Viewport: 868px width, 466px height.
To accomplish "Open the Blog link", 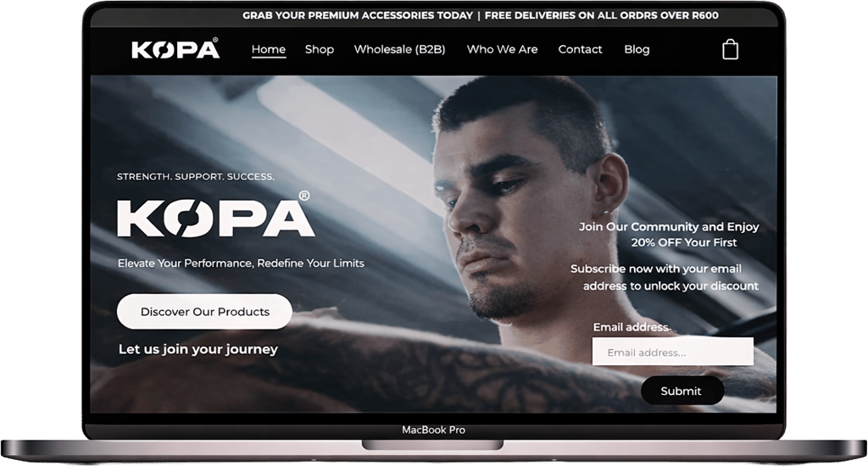I will coord(637,50).
